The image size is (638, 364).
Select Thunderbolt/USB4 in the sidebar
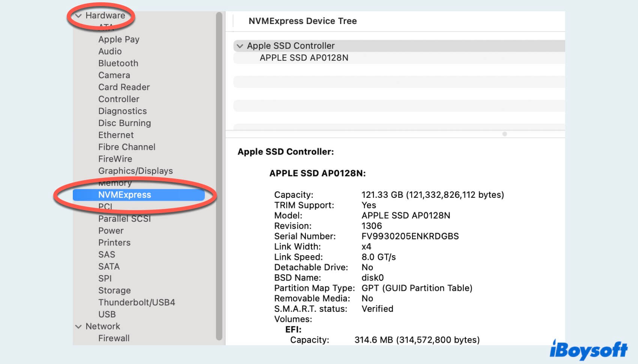(137, 302)
